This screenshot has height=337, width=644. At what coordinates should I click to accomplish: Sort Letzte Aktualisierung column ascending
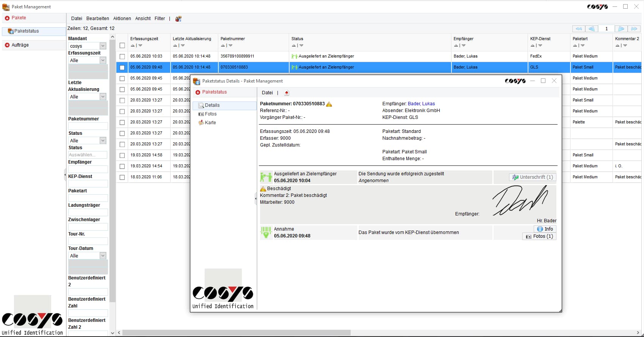175,45
